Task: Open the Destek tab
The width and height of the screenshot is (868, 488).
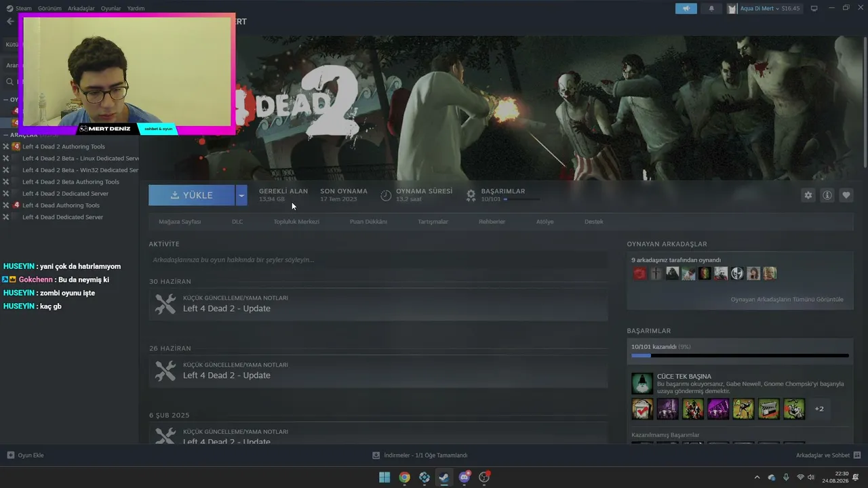Action: pyautogui.click(x=593, y=222)
